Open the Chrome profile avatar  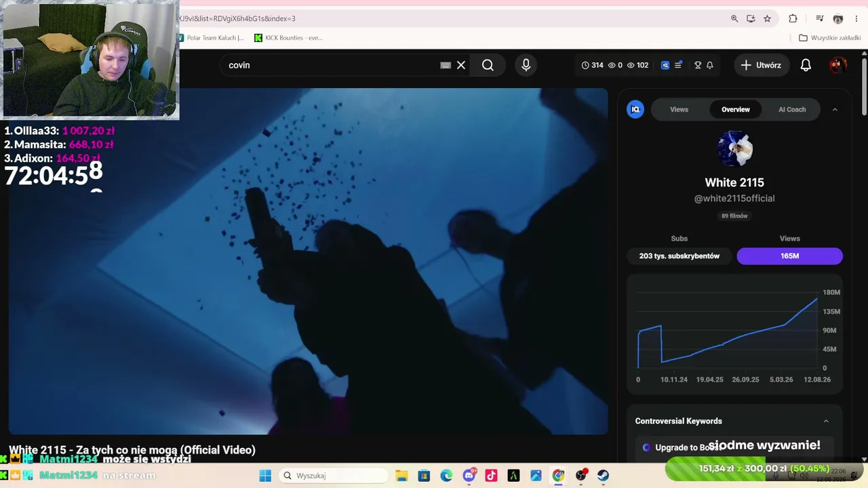[x=838, y=18]
